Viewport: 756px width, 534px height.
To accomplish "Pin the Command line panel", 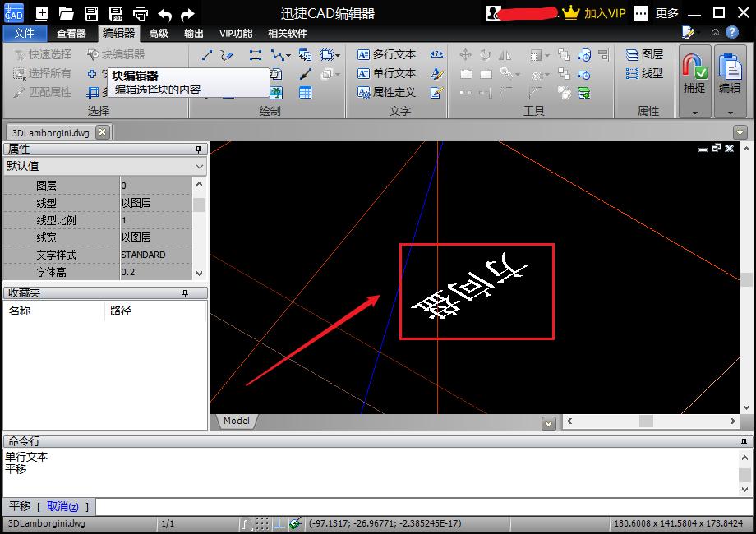I will [x=744, y=441].
